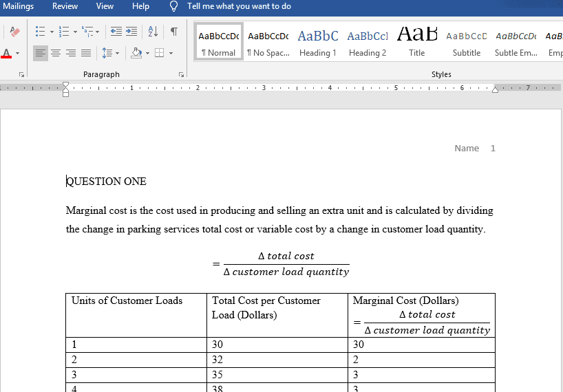Click 'Units of Customer Loads' header cell
This screenshot has height=392, width=563.
[x=136, y=315]
